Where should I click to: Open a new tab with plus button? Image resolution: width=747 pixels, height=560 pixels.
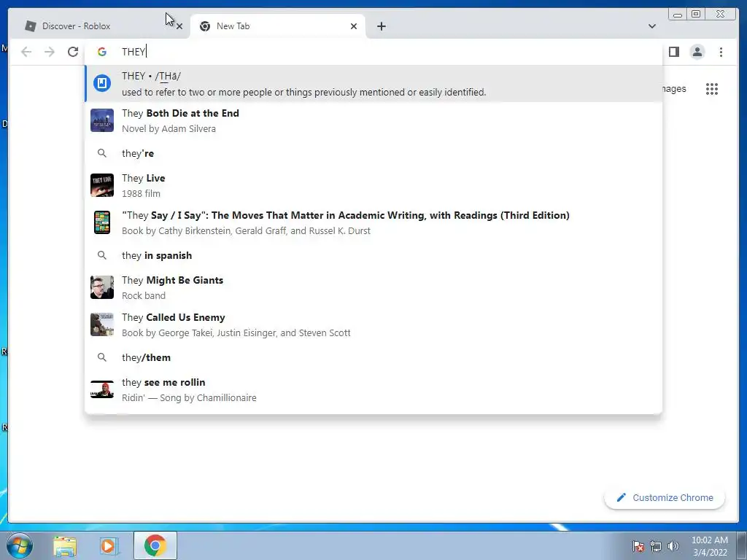(381, 26)
